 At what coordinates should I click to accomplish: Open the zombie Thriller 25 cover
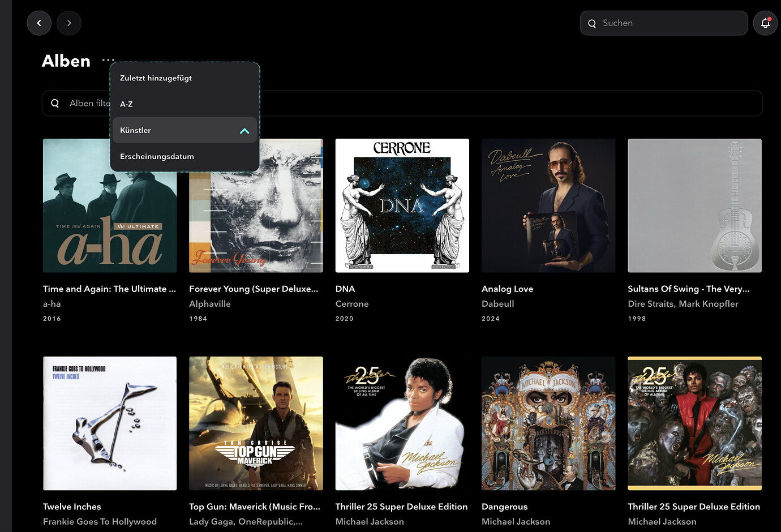(x=694, y=423)
